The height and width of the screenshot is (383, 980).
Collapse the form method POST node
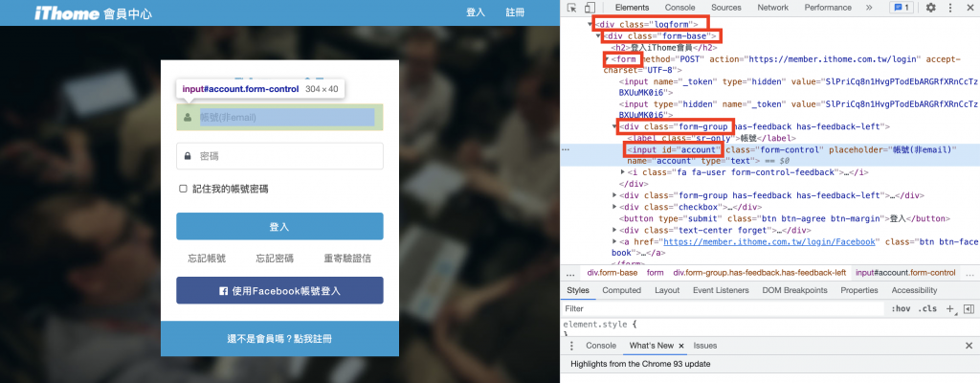tap(606, 58)
